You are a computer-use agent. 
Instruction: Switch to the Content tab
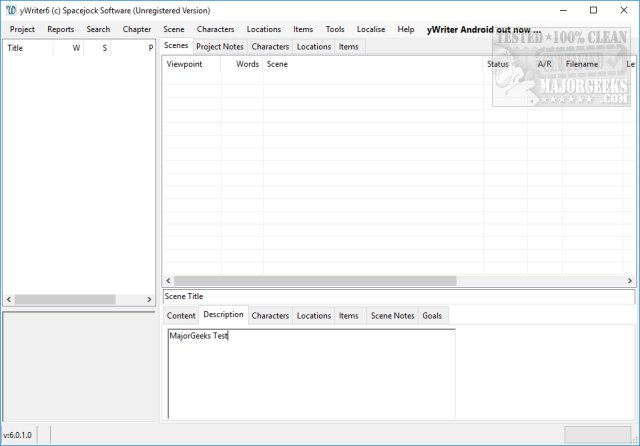click(181, 316)
